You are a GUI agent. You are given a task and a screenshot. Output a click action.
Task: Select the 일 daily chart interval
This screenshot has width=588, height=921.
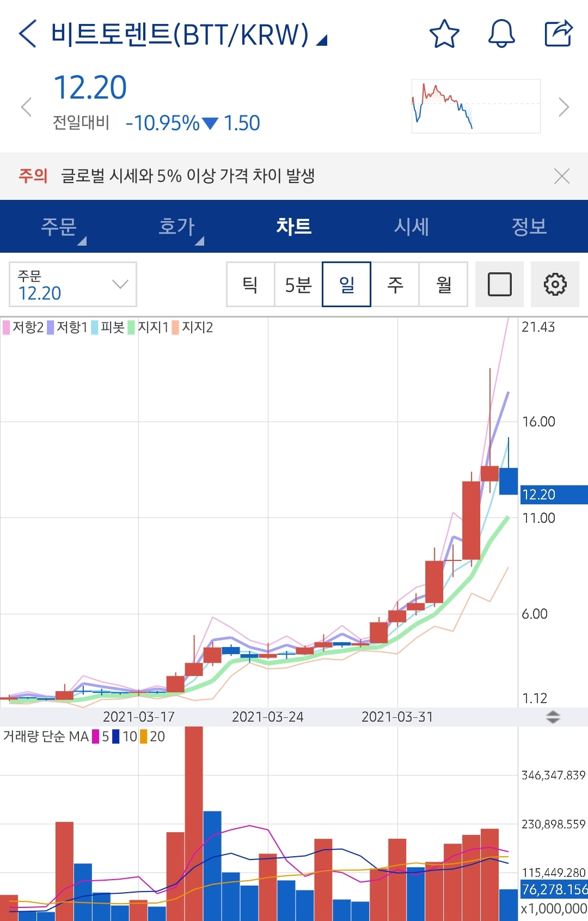pos(347,284)
